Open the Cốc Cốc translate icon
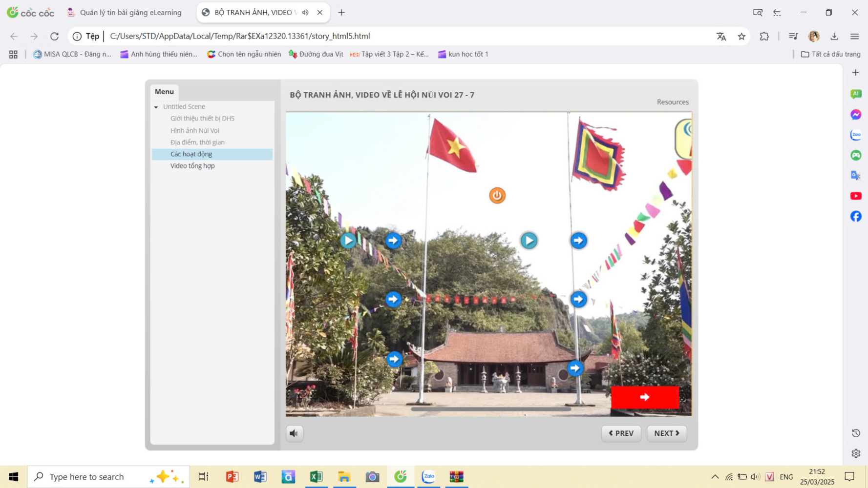868x488 pixels. click(x=721, y=36)
